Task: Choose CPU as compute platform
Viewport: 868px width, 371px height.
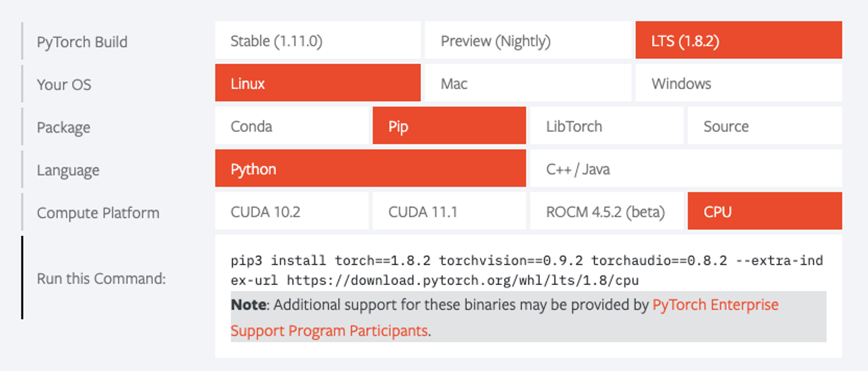Action: 764,211
